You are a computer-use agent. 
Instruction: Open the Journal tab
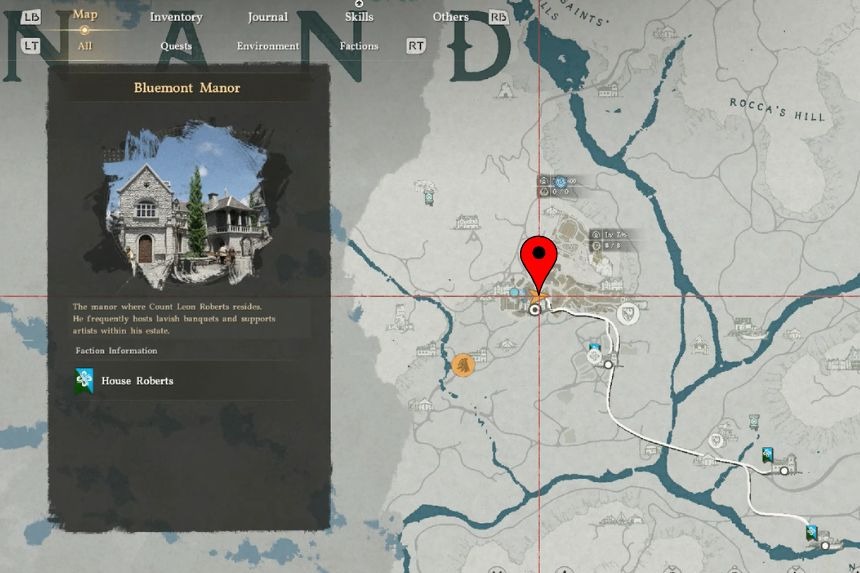267,17
